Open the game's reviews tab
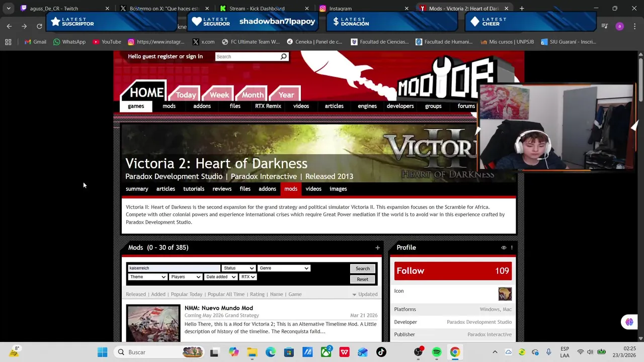 tap(222, 189)
